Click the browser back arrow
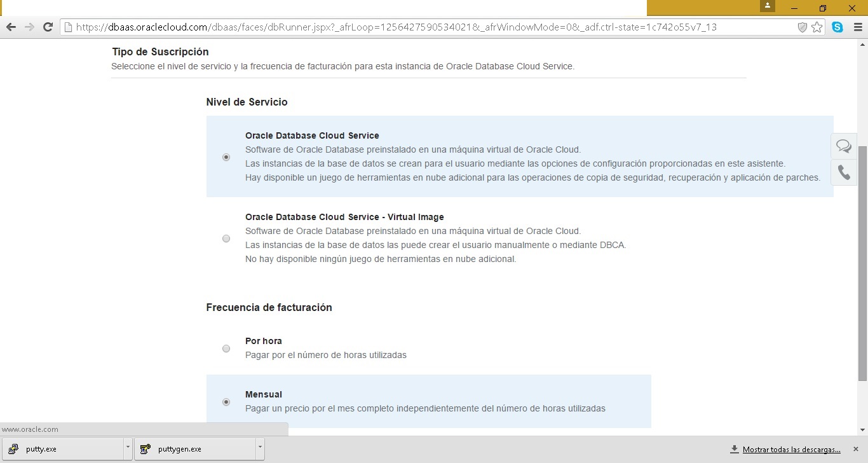This screenshot has height=463, width=868. coord(11,27)
